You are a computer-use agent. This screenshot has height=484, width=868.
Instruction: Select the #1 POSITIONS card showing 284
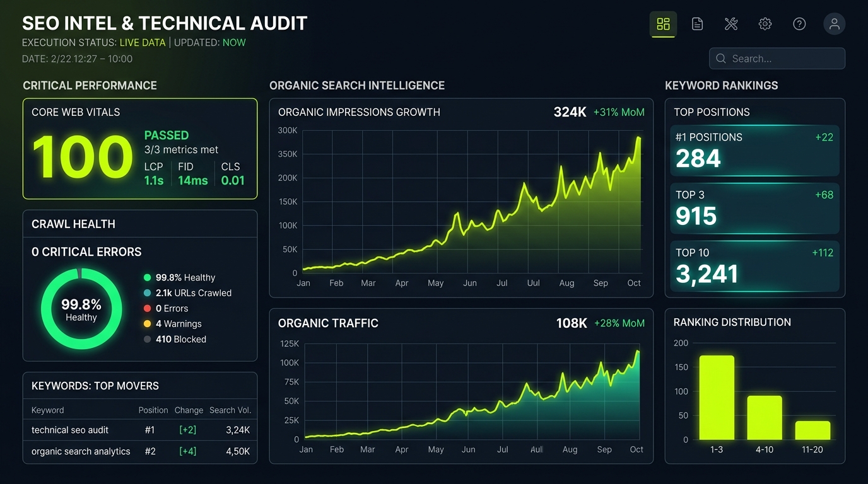pyautogui.click(x=754, y=151)
